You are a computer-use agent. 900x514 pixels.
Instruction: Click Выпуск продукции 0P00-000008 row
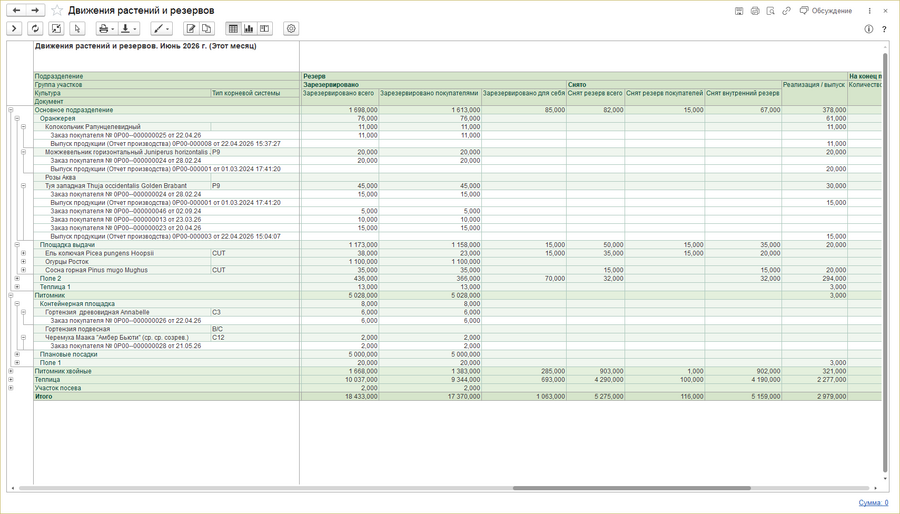pos(165,143)
